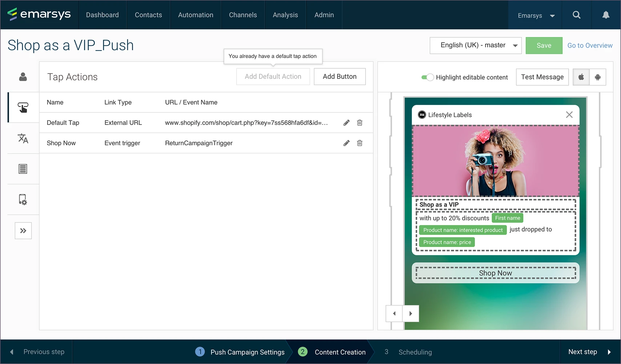Switch preview to Android
The height and width of the screenshot is (364, 621).
tap(597, 77)
